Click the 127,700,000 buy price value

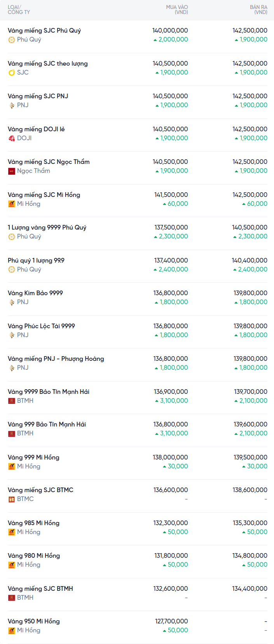(x=171, y=621)
